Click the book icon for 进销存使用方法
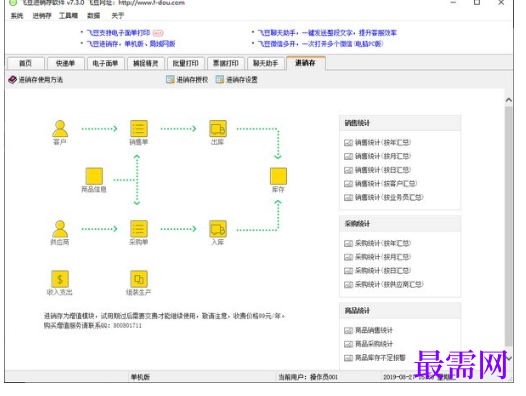This screenshot has width=526, height=396. click(12, 80)
